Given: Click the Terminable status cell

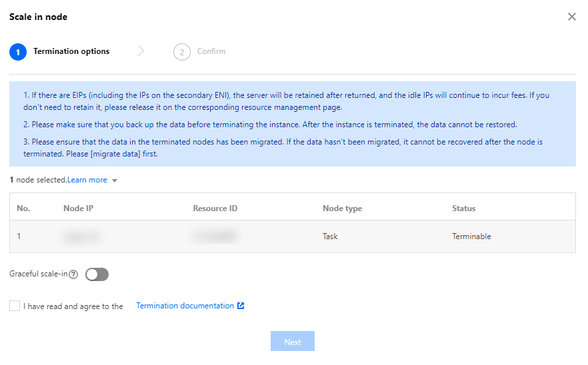Looking at the screenshot, I should [x=471, y=236].
